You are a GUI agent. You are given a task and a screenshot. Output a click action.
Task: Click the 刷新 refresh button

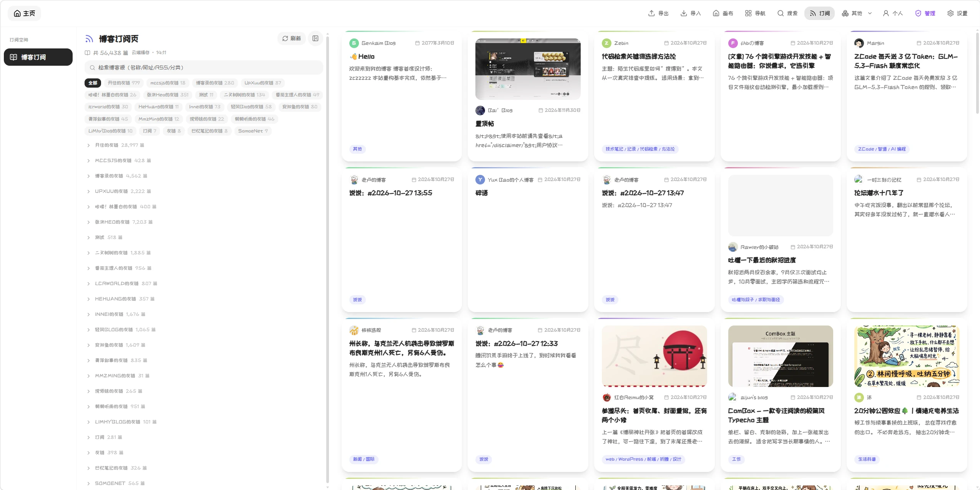coord(292,38)
